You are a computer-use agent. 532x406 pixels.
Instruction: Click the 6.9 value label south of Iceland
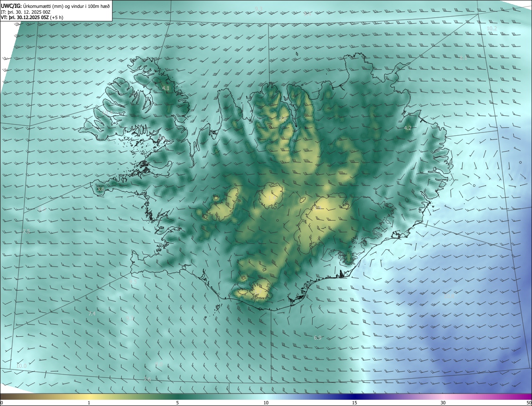pos(318,338)
